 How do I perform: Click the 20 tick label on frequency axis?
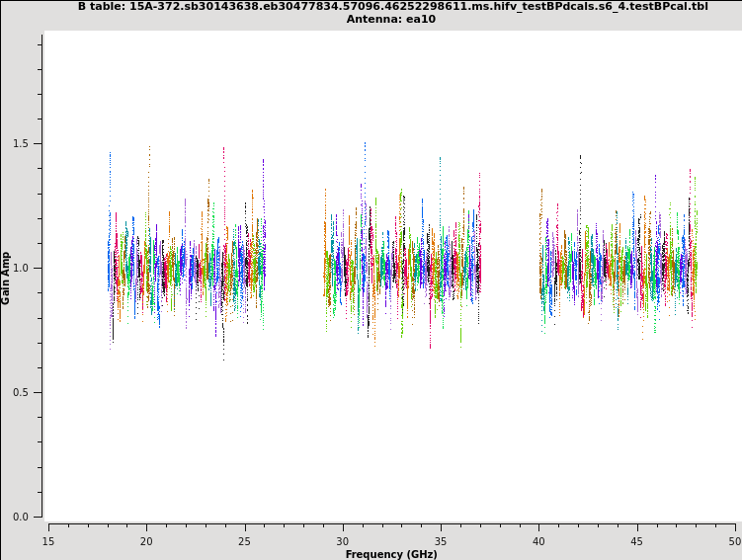[146, 540]
